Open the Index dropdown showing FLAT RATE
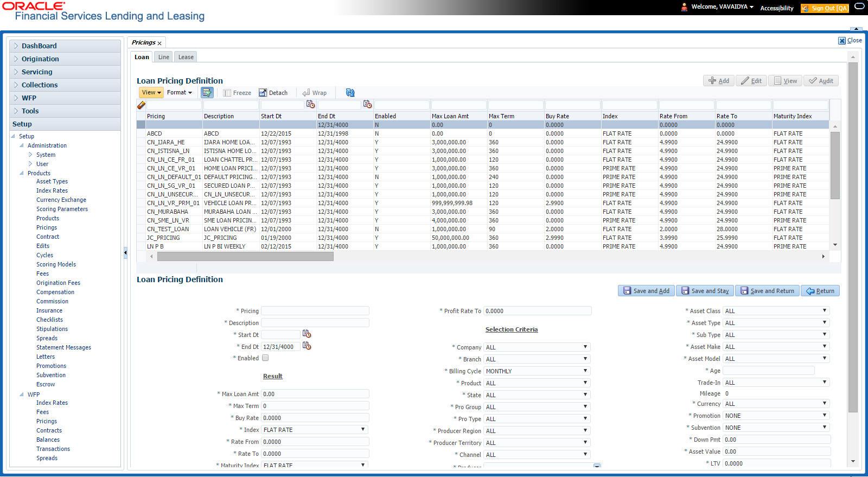Viewport: 868px width, 477px height. pos(315,430)
